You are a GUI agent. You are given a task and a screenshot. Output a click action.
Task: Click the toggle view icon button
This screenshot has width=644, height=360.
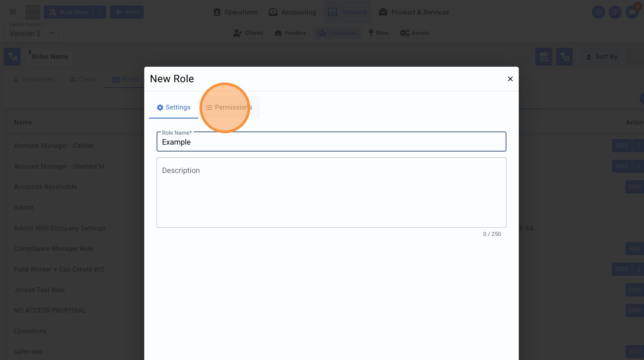[x=544, y=56]
